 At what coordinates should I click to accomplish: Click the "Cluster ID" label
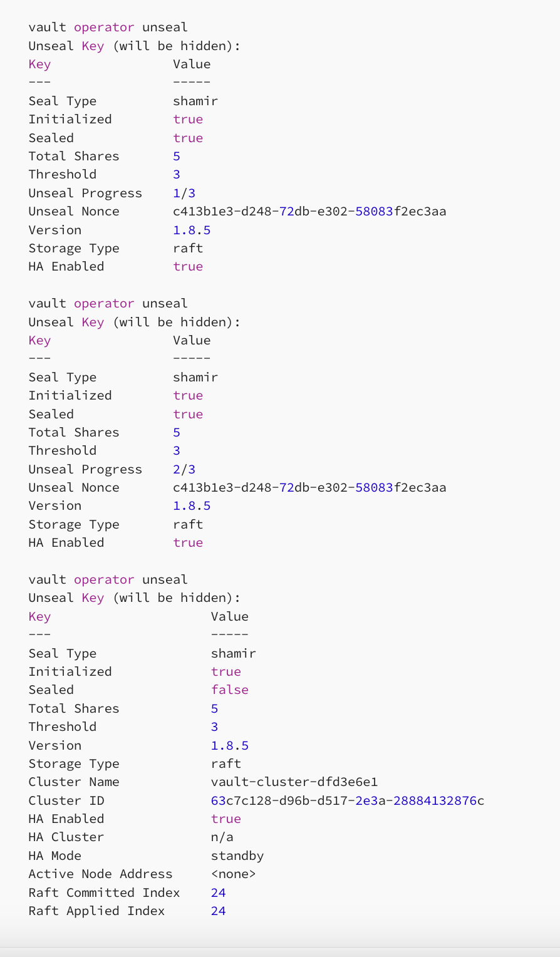(x=66, y=800)
